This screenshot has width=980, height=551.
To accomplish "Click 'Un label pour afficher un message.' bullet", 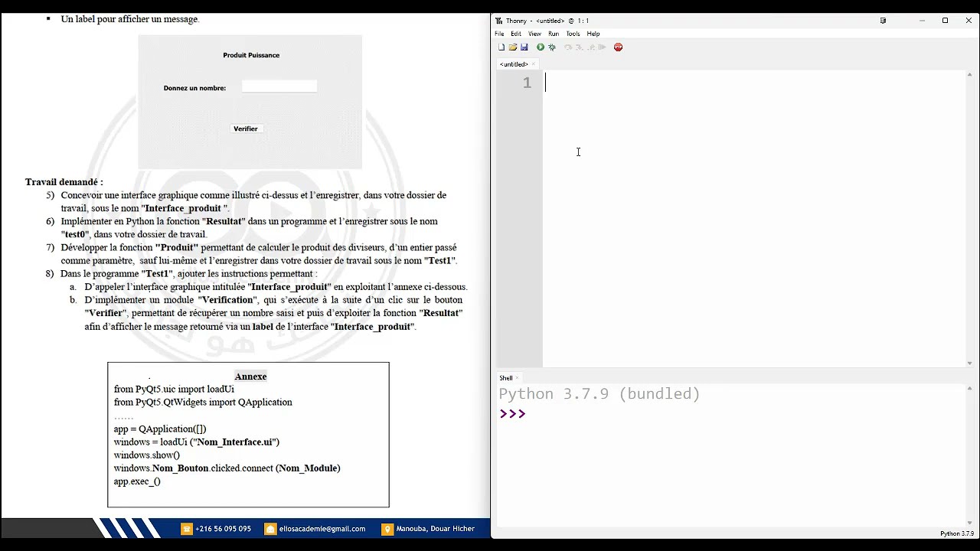I will point(130,19).
